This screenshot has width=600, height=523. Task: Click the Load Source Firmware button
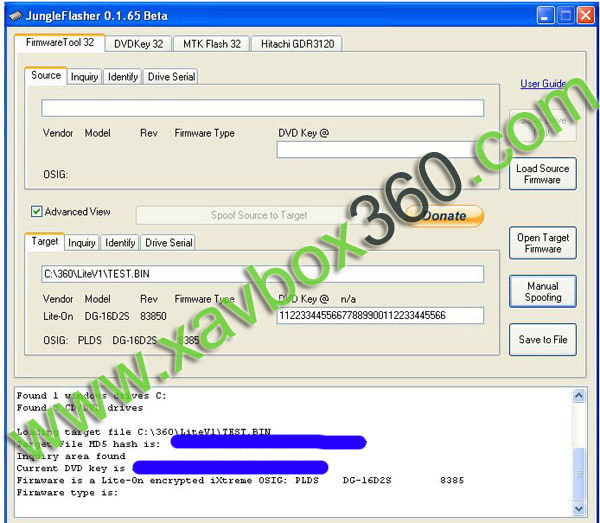coord(542,174)
